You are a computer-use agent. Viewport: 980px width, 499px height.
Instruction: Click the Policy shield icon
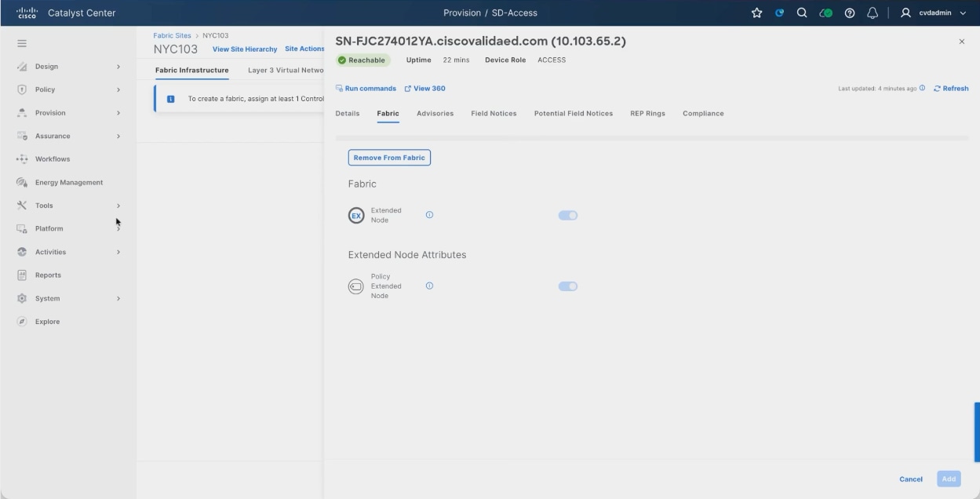(22, 89)
